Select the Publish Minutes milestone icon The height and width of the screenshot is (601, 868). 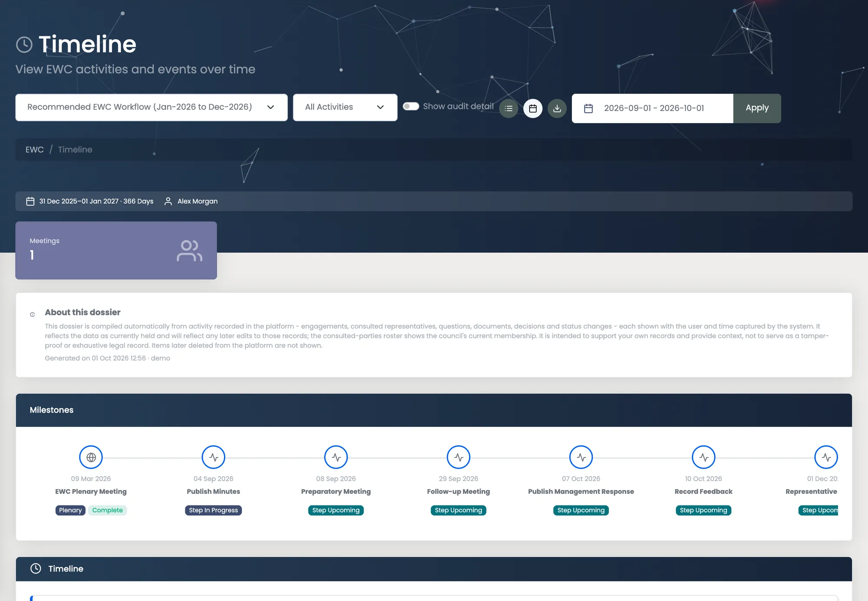click(x=214, y=457)
